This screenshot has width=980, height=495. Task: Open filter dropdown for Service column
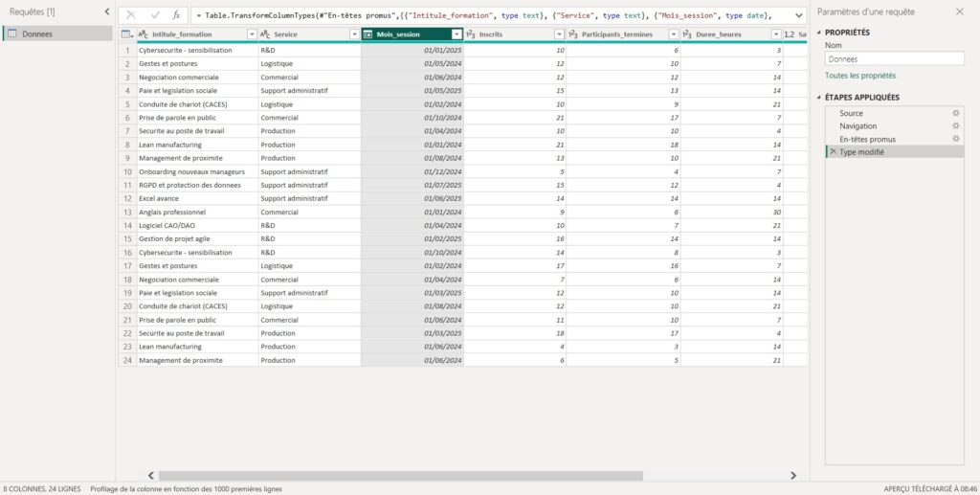coord(354,34)
